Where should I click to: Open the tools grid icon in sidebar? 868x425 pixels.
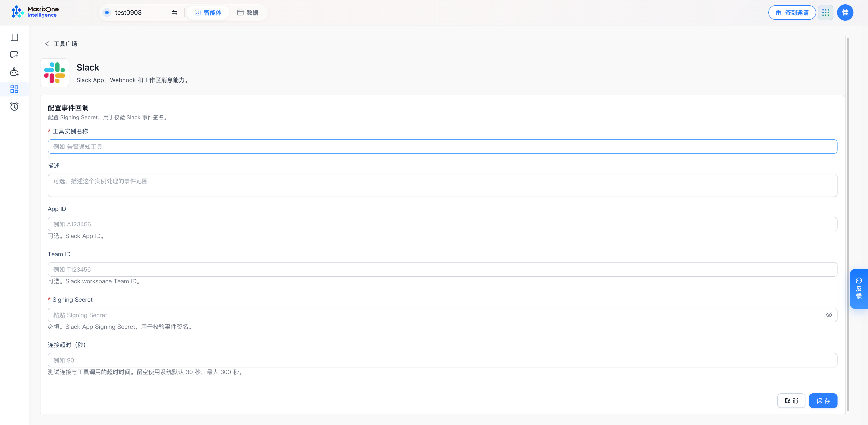(14, 89)
